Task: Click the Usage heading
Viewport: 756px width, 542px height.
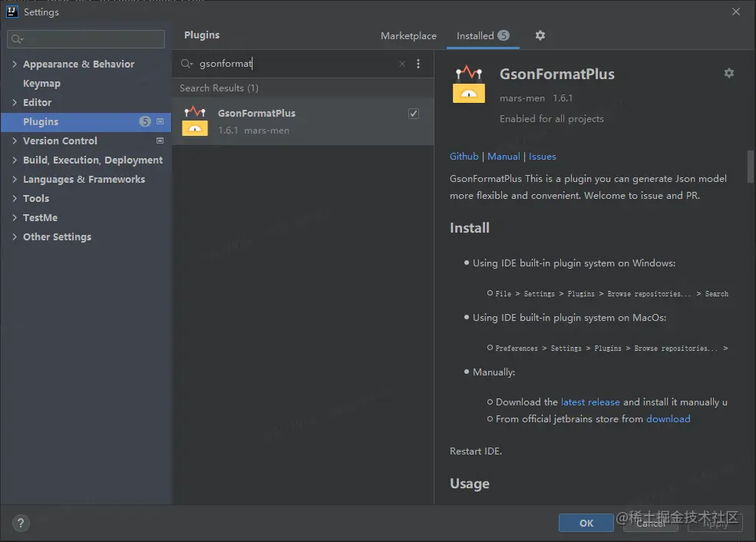Action: tap(470, 484)
